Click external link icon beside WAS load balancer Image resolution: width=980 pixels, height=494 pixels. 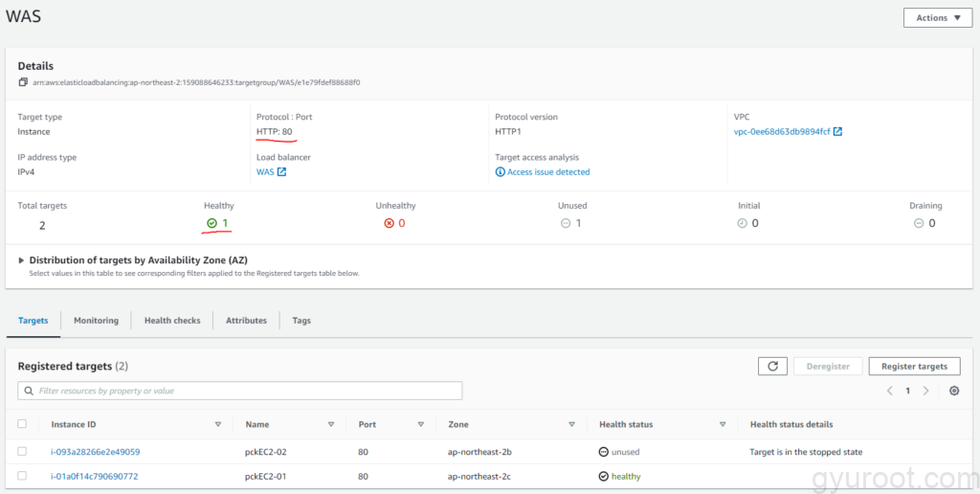[281, 172]
